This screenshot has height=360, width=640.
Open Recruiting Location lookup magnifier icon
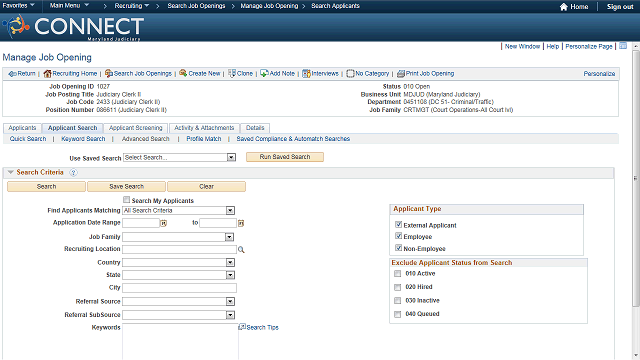pyautogui.click(x=241, y=250)
